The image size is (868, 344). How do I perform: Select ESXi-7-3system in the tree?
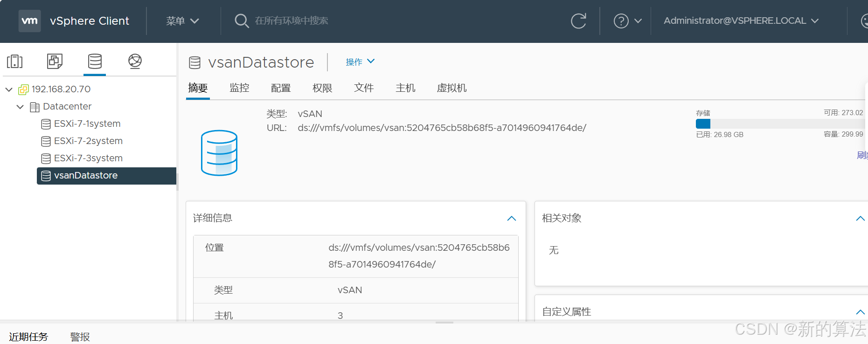coord(88,158)
